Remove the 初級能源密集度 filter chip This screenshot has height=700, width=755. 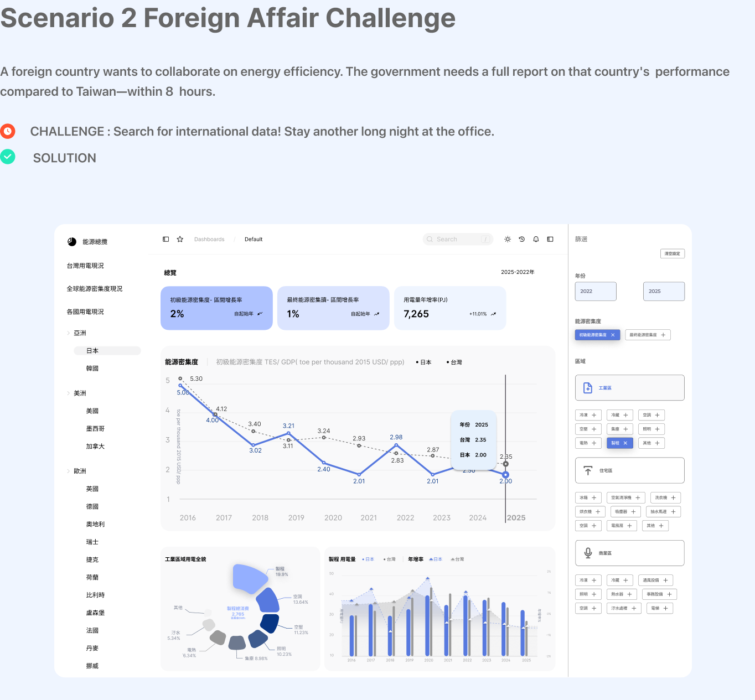[x=613, y=335]
